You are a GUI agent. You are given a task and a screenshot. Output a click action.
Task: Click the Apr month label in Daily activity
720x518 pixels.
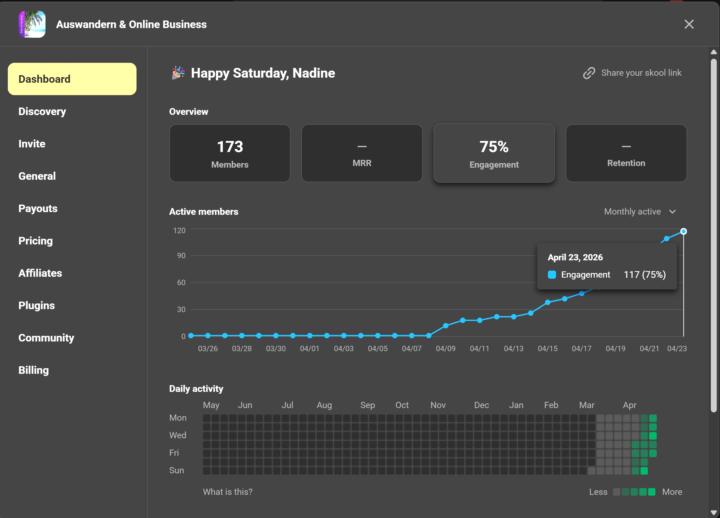(630, 405)
